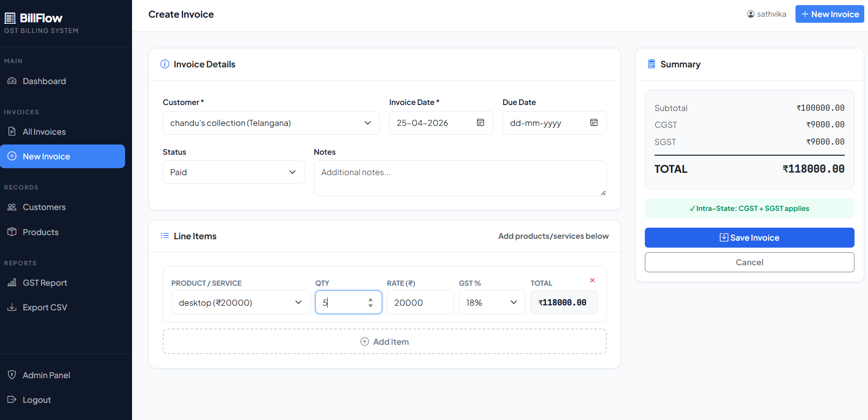Open the Customer dropdown

pos(271,123)
